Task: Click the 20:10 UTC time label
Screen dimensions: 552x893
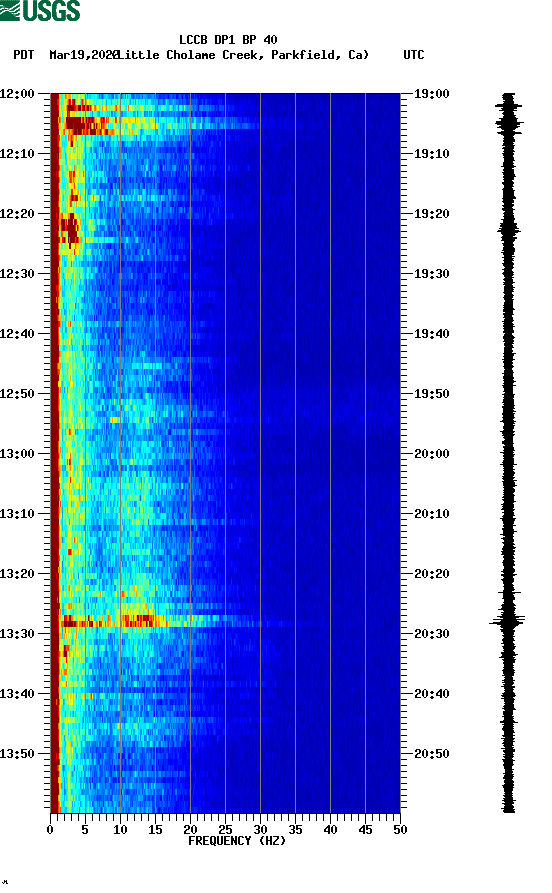Action: pos(431,513)
